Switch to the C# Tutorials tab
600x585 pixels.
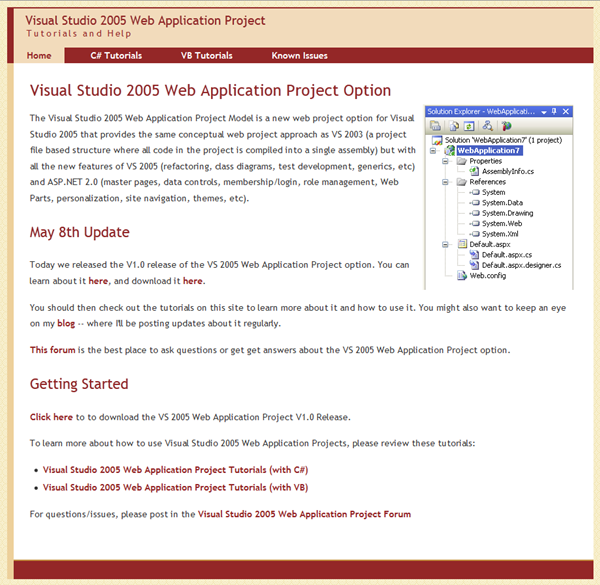[x=116, y=55]
